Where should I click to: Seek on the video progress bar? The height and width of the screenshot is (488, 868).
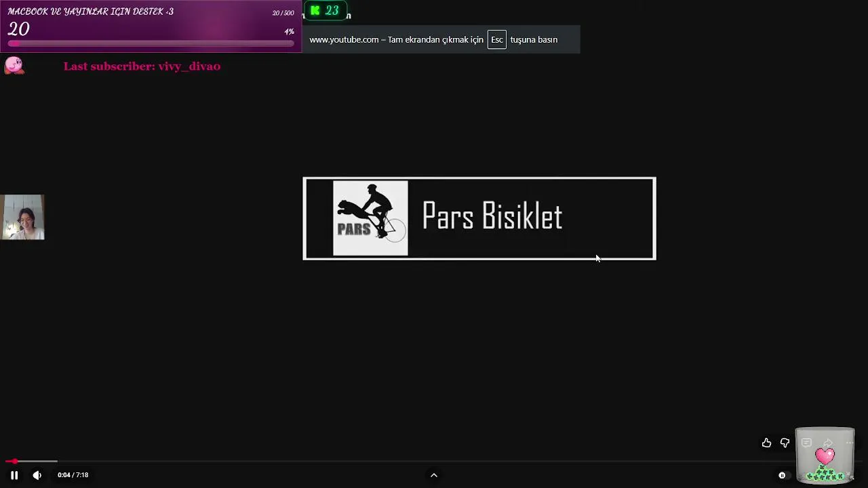click(434, 462)
